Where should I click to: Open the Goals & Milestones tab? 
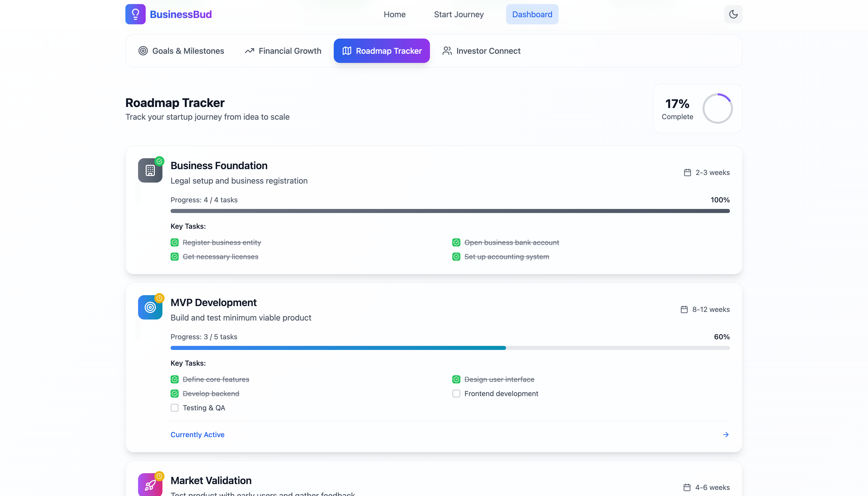point(181,51)
